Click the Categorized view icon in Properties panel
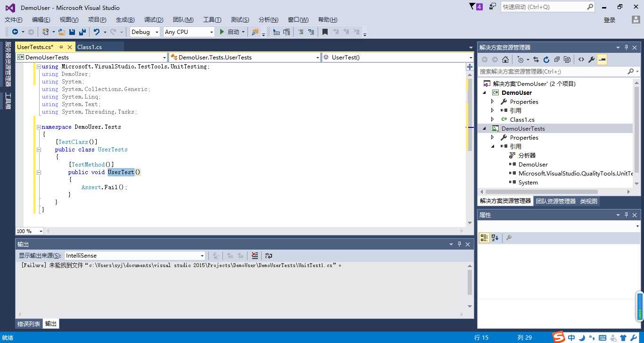This screenshot has height=343, width=644. click(484, 238)
